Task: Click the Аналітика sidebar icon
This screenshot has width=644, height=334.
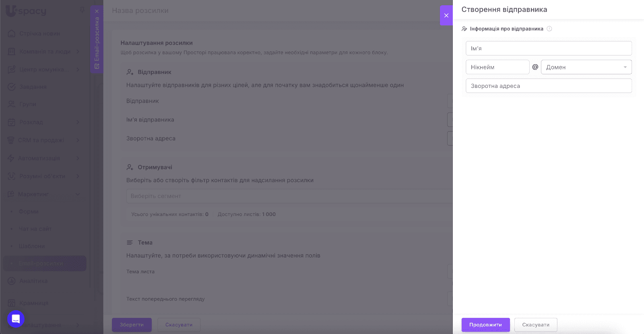Action: point(12,281)
